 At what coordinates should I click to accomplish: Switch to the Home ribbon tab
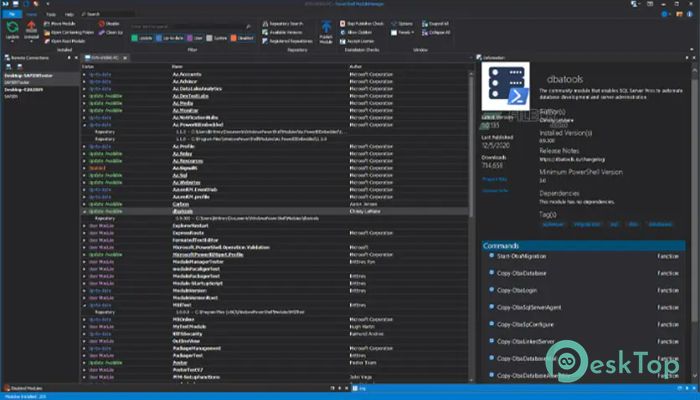pos(31,14)
